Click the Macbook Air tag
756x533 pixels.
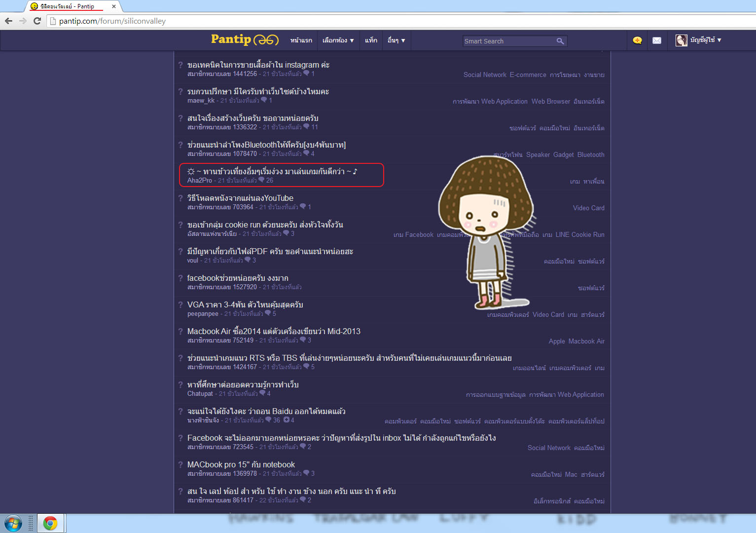586,341
